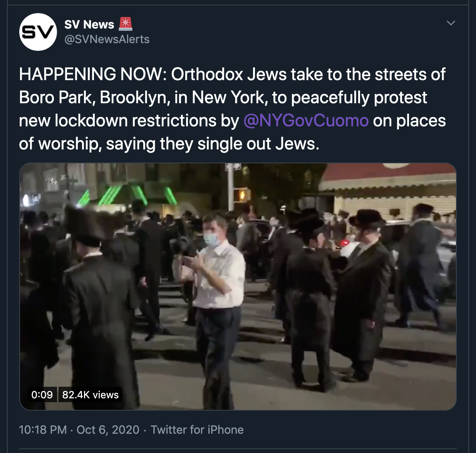Open the 10:18 PM tweet timestamp
476x453 pixels.
click(x=43, y=430)
